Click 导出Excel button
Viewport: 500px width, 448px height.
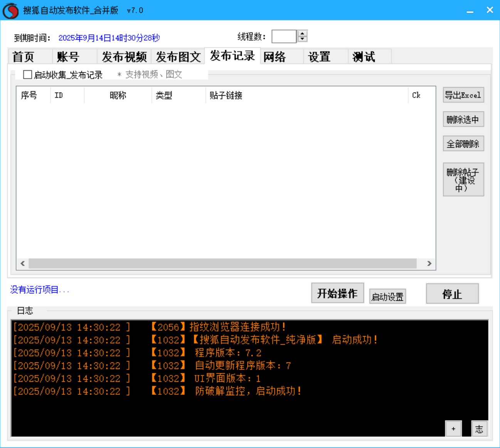pos(463,95)
